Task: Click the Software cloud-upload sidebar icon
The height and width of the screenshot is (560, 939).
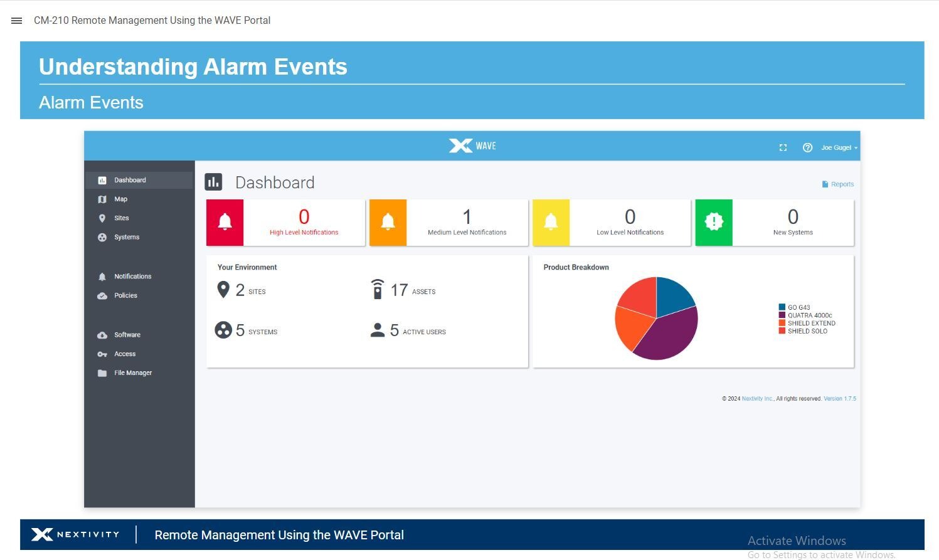Action: pyautogui.click(x=102, y=335)
